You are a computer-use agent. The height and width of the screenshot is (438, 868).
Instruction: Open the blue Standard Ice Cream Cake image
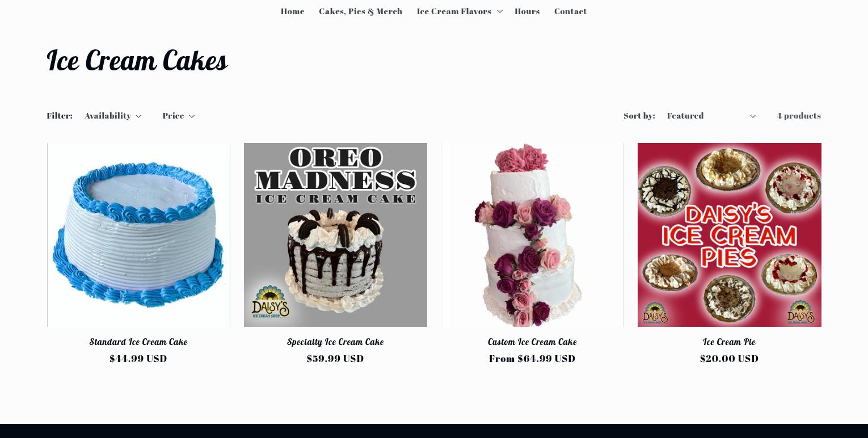(138, 235)
